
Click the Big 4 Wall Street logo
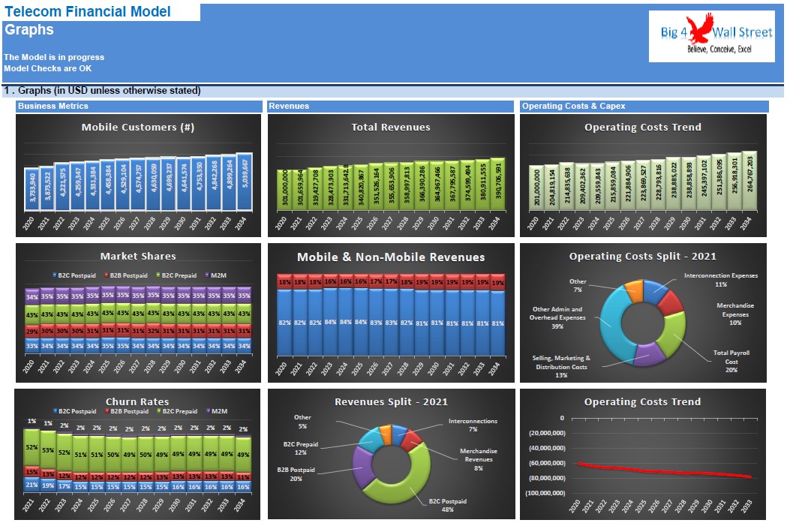[711, 36]
